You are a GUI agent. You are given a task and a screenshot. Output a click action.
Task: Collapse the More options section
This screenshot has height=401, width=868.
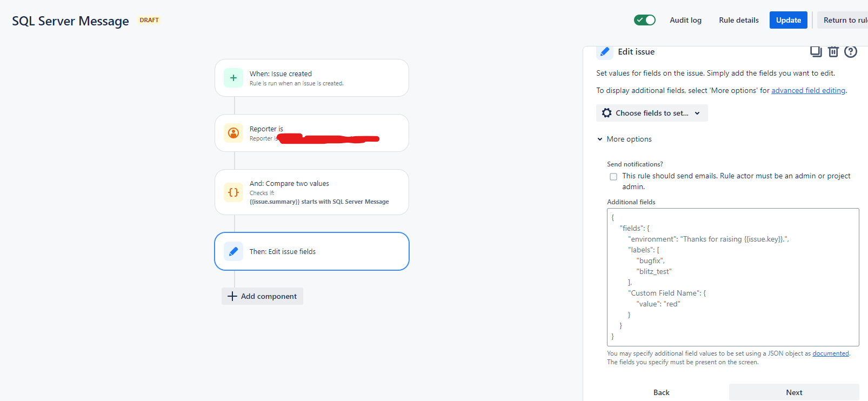624,139
